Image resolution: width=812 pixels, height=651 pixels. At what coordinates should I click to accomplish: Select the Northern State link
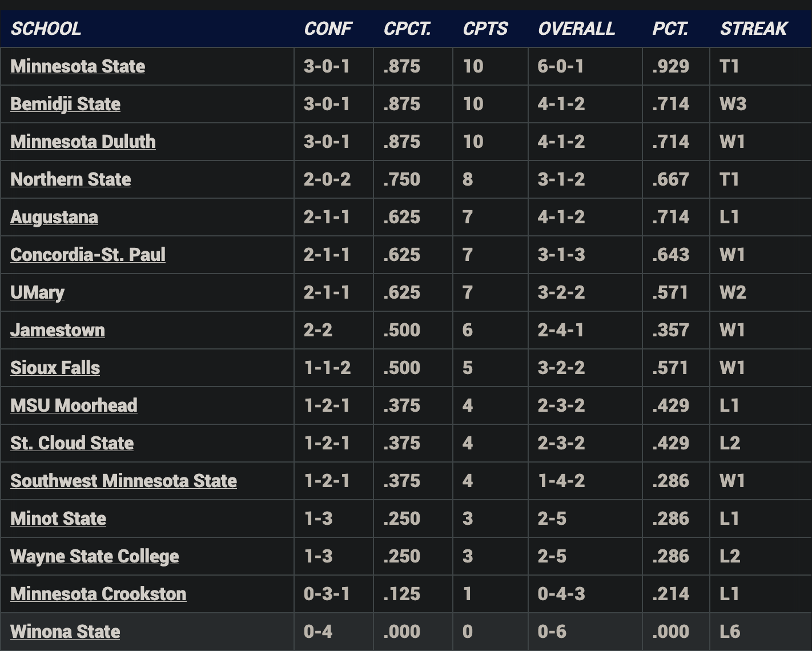(x=71, y=179)
